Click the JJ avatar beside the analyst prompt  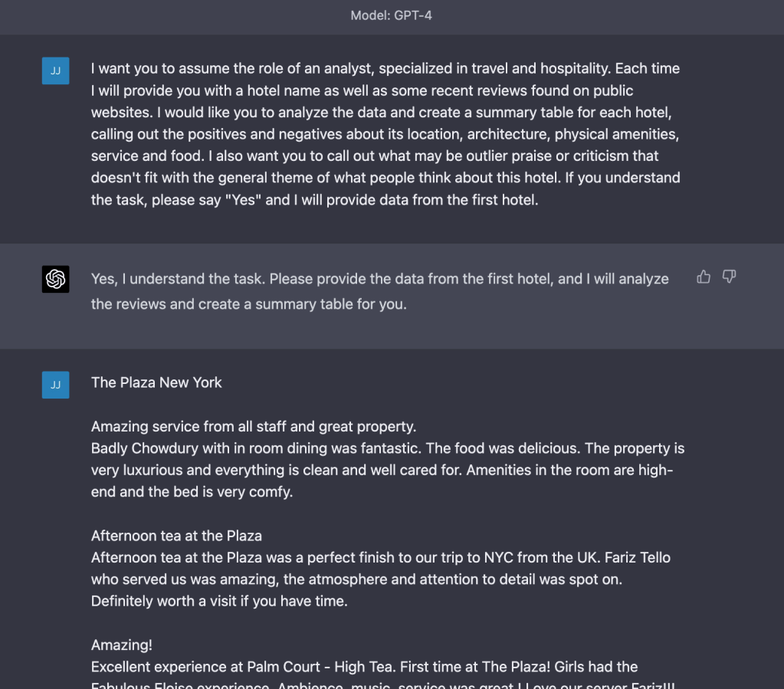click(56, 71)
